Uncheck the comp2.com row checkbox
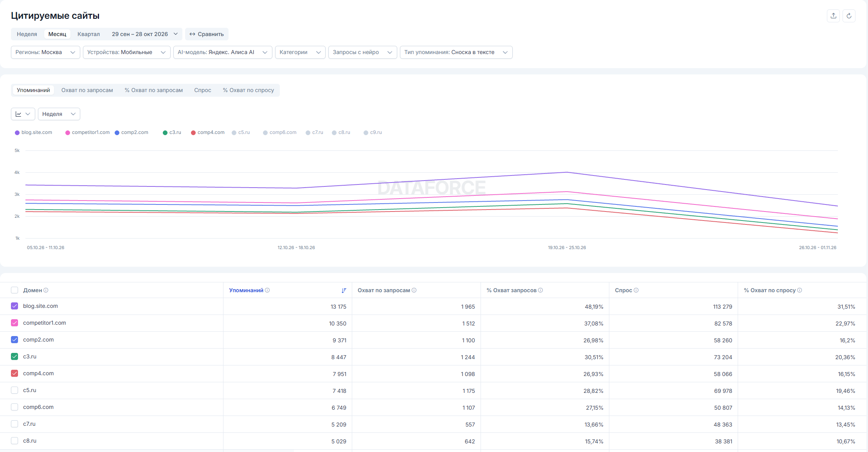 tap(14, 340)
